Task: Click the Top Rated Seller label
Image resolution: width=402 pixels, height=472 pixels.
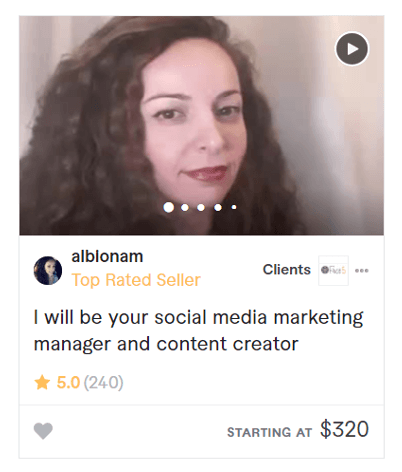Action: tap(136, 280)
